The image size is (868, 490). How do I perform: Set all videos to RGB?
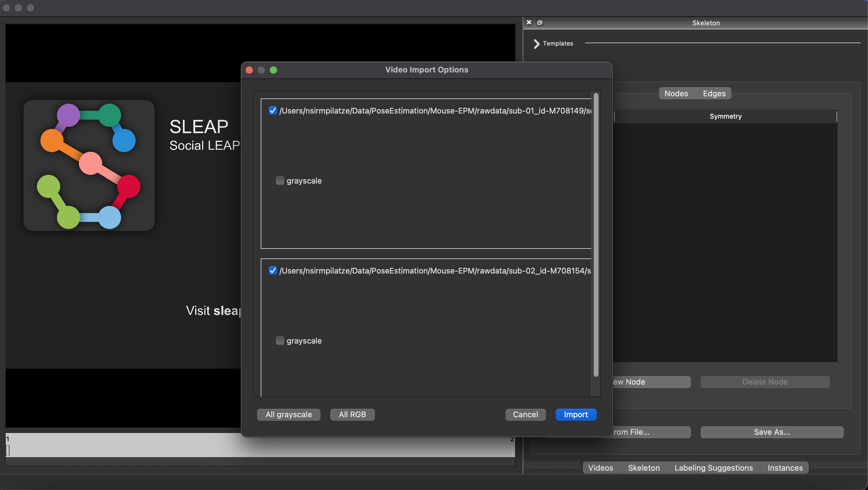pos(352,415)
